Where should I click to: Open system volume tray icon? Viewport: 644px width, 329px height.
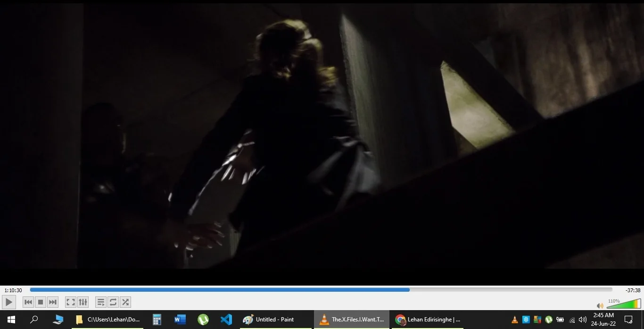(583, 320)
